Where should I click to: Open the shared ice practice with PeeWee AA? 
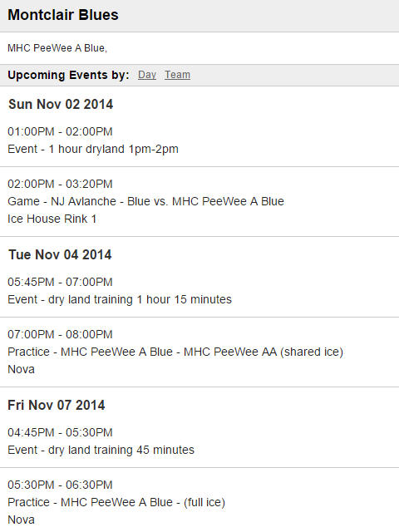pyautogui.click(x=175, y=352)
